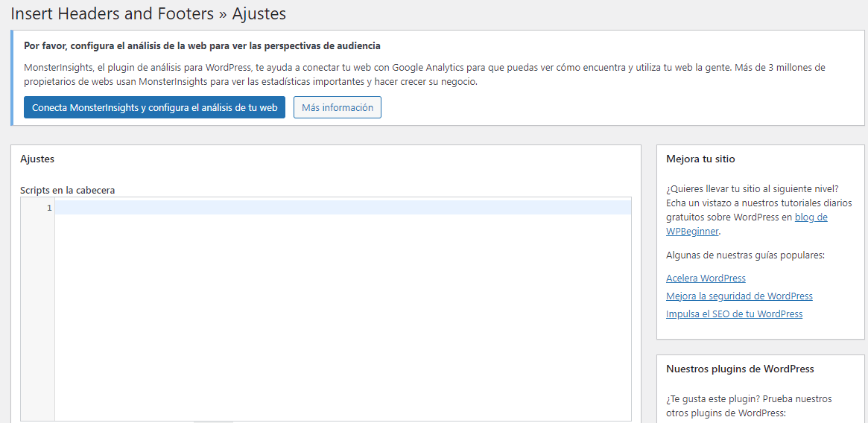Select the Nuestros plugins de WordPress heading

(740, 369)
